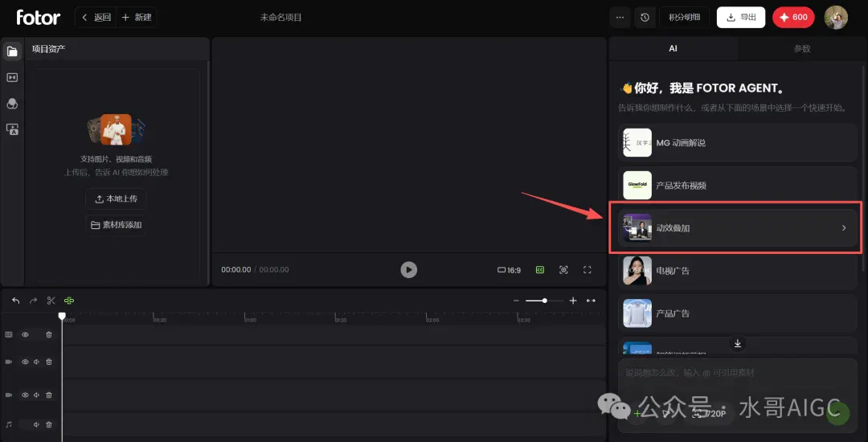Viewport: 868px width, 442px height.
Task: Delete the lower video track
Action: [49, 395]
